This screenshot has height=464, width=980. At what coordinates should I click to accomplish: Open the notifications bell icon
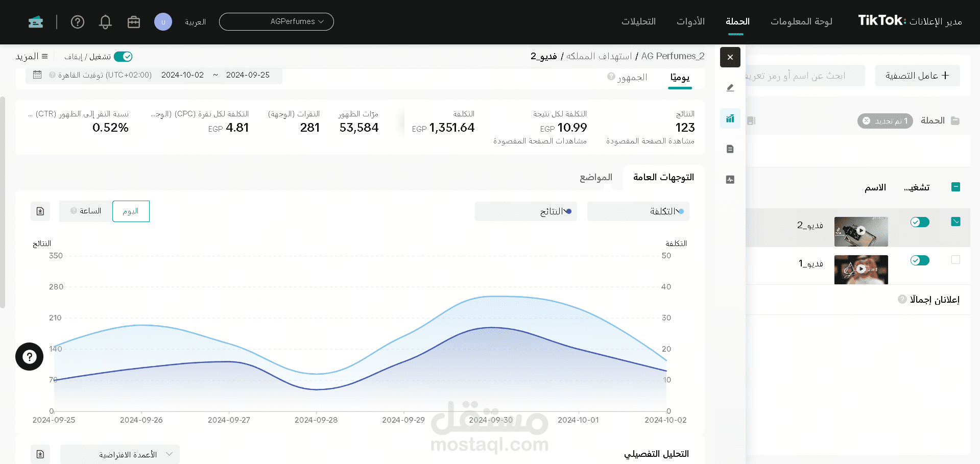(x=105, y=22)
